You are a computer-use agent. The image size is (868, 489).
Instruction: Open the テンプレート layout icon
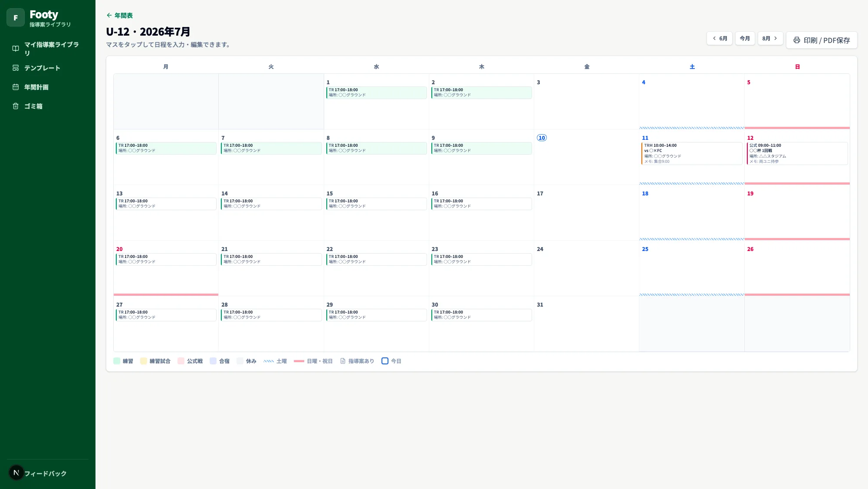[x=16, y=68]
